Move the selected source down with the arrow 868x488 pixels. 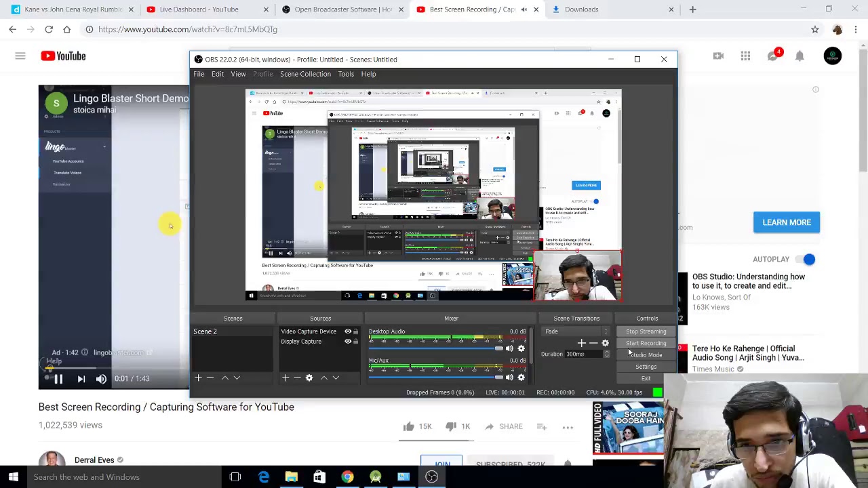(335, 378)
